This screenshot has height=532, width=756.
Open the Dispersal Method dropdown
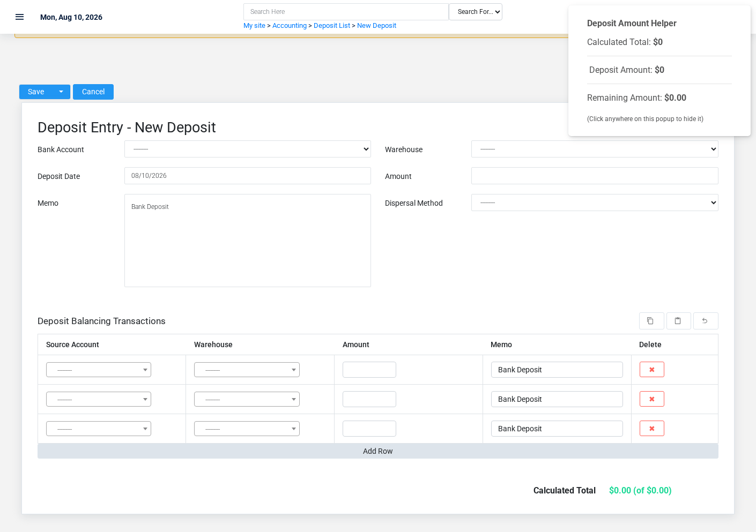(595, 203)
